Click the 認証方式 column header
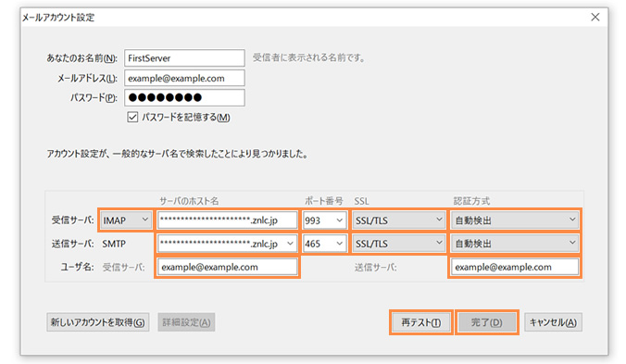The width and height of the screenshot is (626, 364). pyautogui.click(x=471, y=201)
